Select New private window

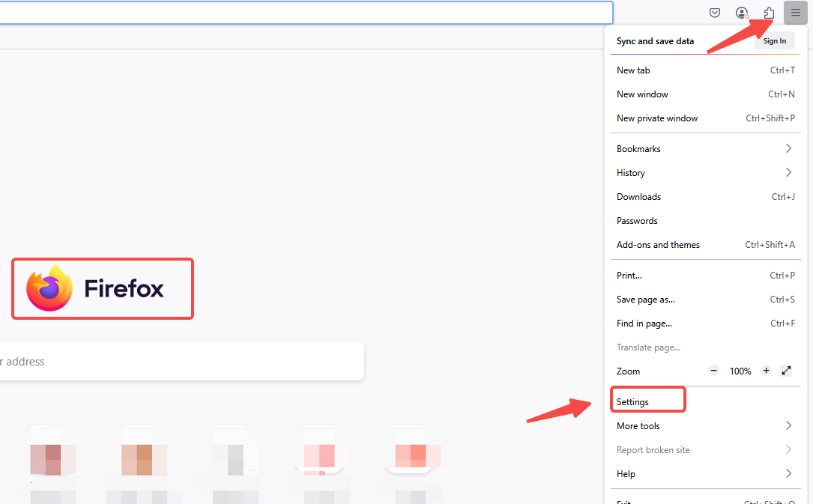[657, 118]
